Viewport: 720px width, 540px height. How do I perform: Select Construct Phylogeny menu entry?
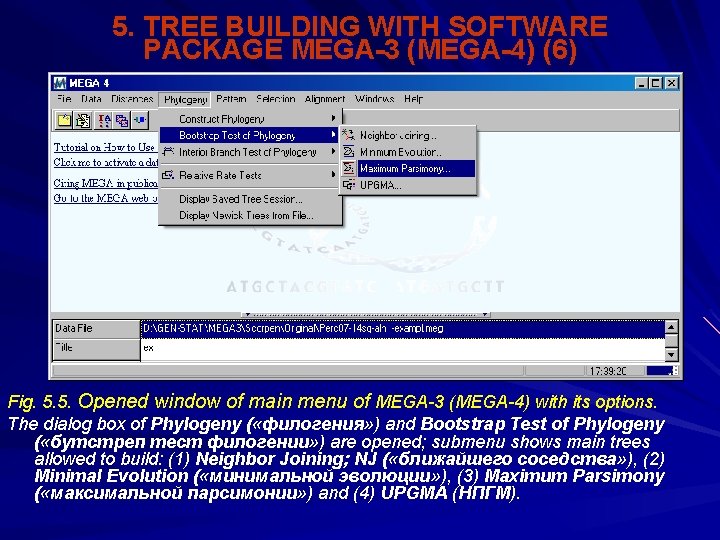coord(250,119)
